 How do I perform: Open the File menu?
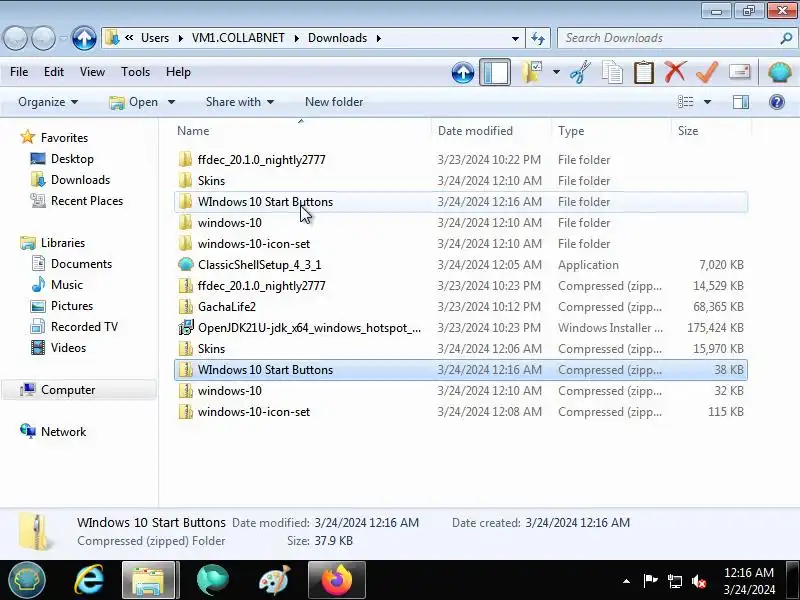tap(19, 72)
